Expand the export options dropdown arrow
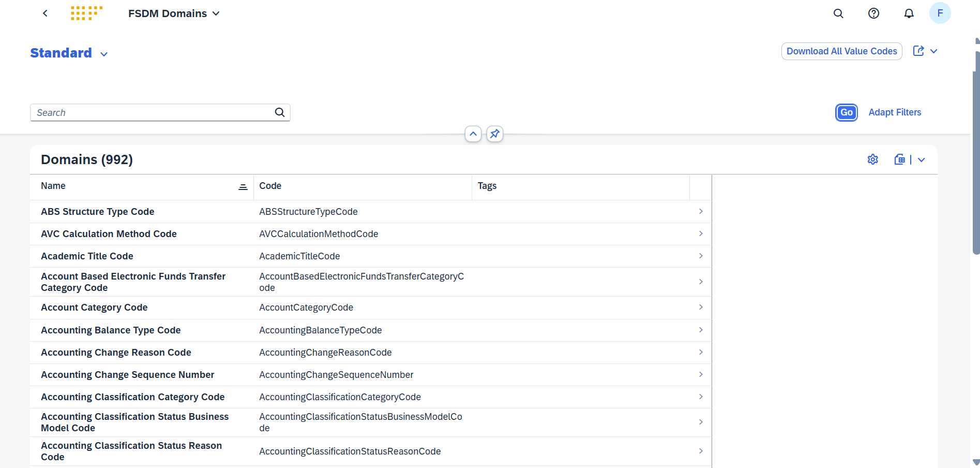The height and width of the screenshot is (468, 980). pos(922,160)
